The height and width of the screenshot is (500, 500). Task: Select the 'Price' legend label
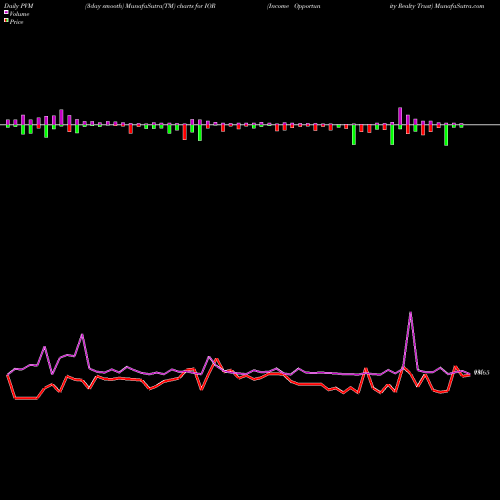(16, 22)
